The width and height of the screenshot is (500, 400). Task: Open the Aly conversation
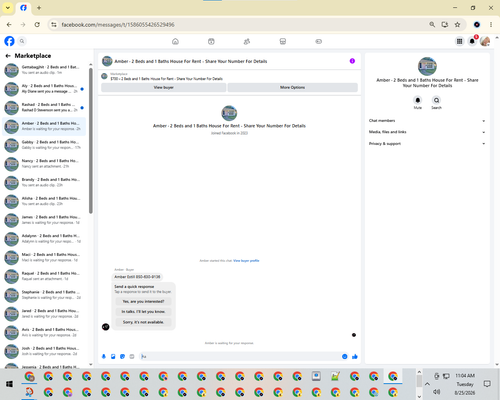click(44, 89)
